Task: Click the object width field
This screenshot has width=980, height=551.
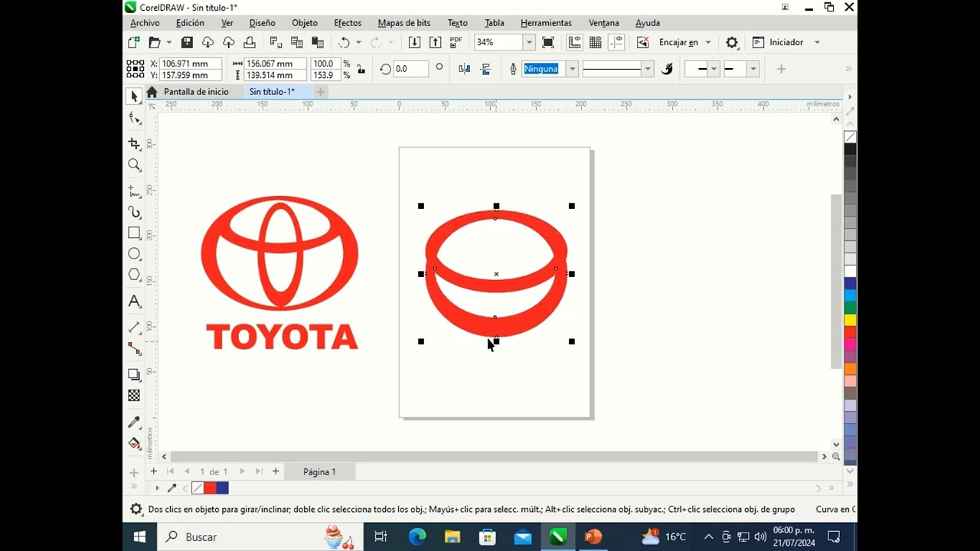Action: coord(275,64)
